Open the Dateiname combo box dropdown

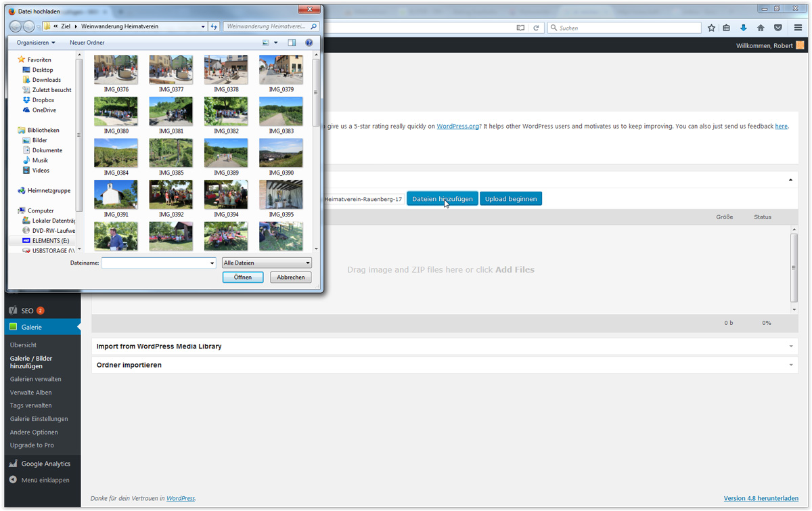211,263
